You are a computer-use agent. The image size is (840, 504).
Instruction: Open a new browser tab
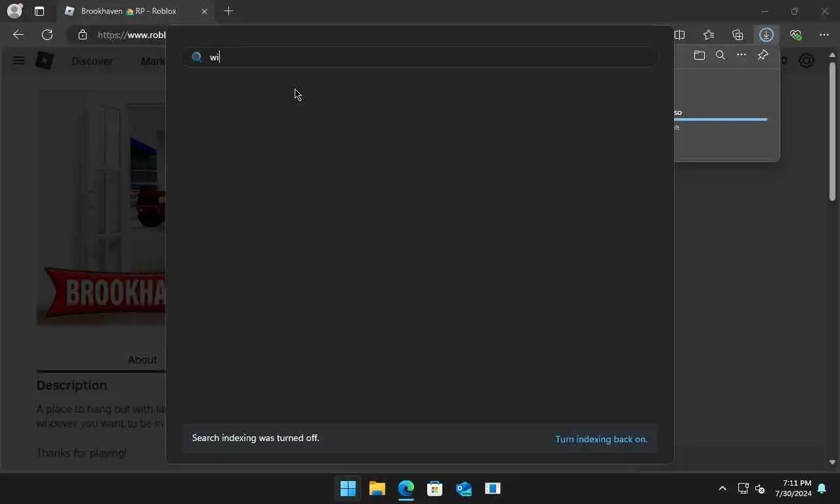228,11
